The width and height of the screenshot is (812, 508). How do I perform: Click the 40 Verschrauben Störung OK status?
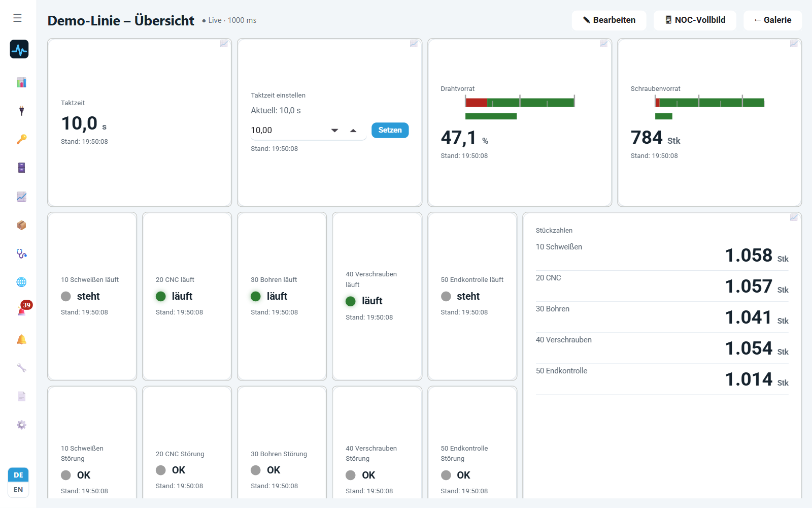pyautogui.click(x=360, y=475)
